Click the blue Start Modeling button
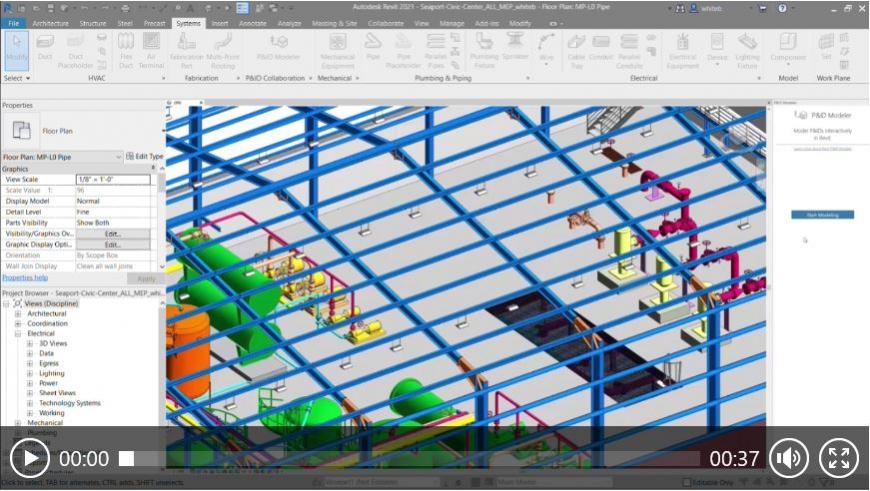Screen dimensions: 870x491 click(822, 215)
